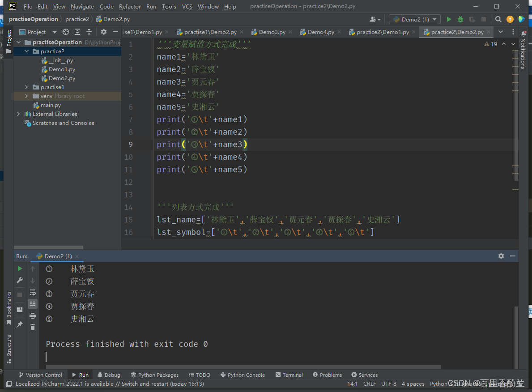Show hidden editor tabs dropdown arrow
The width and height of the screenshot is (532, 392).
[500, 32]
